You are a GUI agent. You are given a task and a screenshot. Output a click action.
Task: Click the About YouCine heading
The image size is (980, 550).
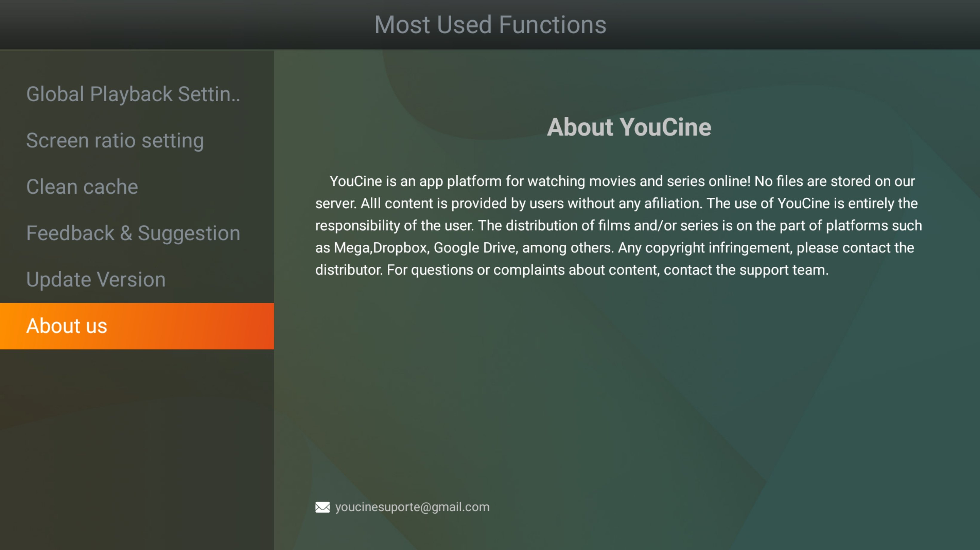point(629,127)
